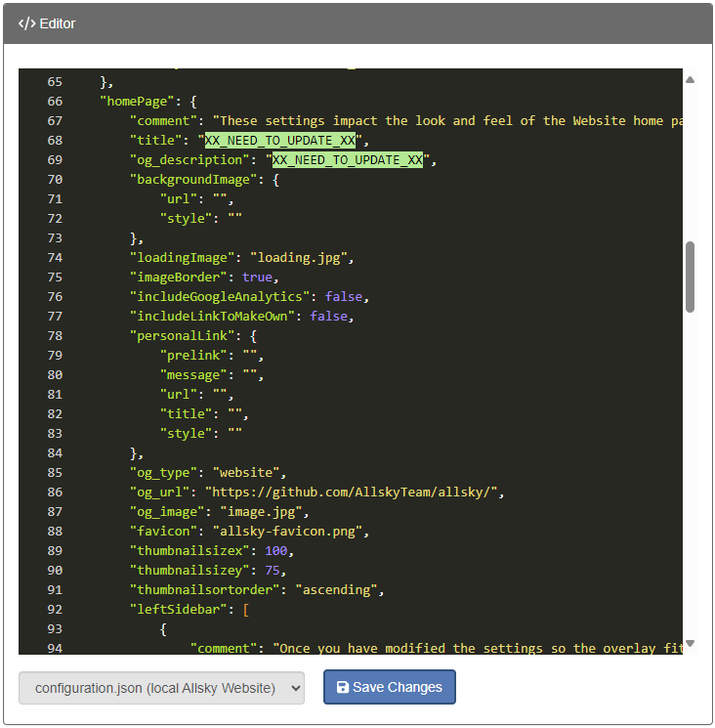Viewport: 715px width, 728px height.
Task: Click the highlighted og_description placeholder value
Action: tap(347, 159)
